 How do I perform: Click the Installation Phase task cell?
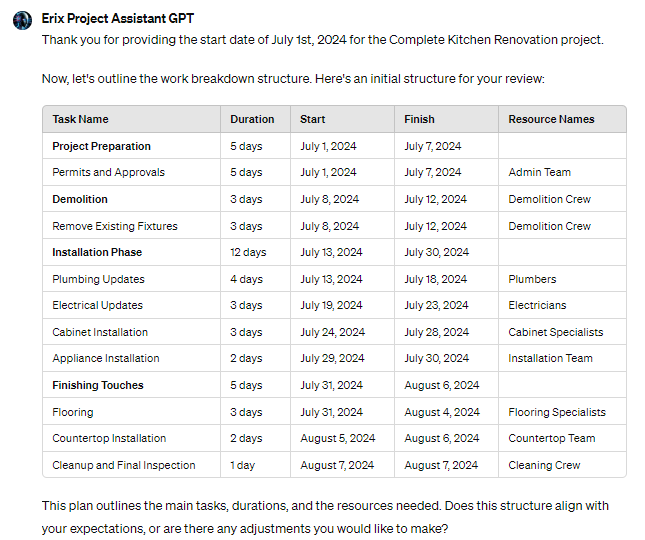(x=97, y=252)
